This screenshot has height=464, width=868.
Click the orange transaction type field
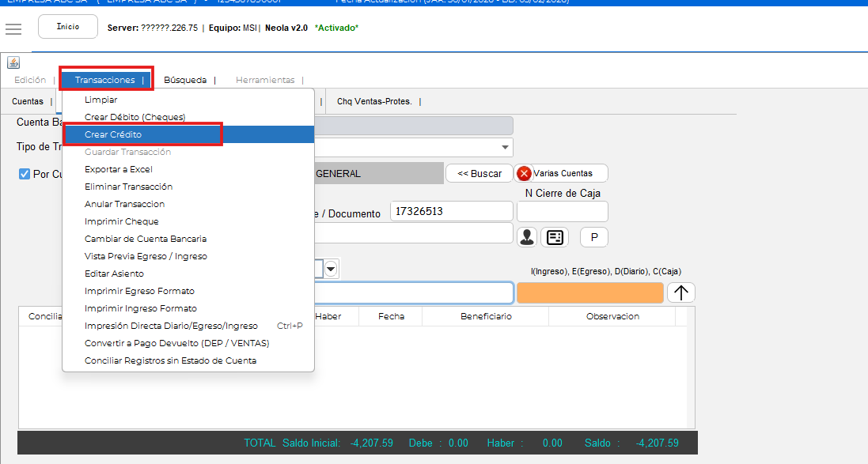click(x=589, y=292)
